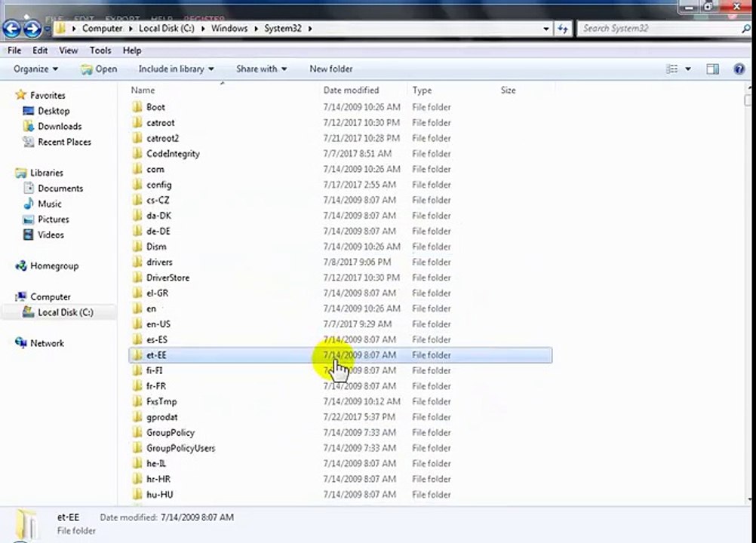Screen dimensions: 756x543
Task: Expand the Share with dropdown
Action: (x=261, y=69)
